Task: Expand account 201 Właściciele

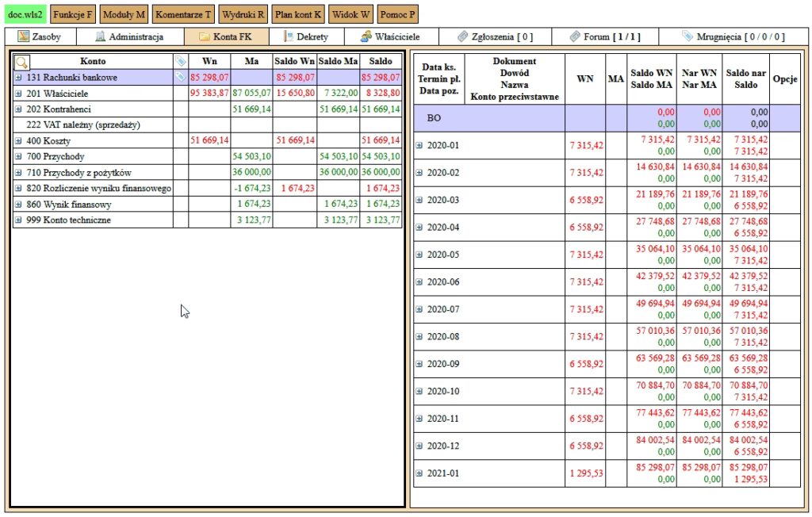Action: click(x=19, y=94)
